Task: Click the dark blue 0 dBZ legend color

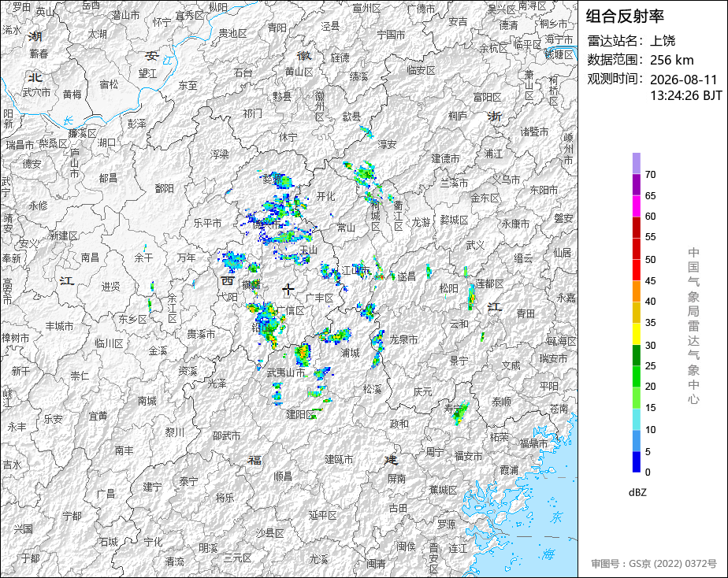Action: coord(636,462)
